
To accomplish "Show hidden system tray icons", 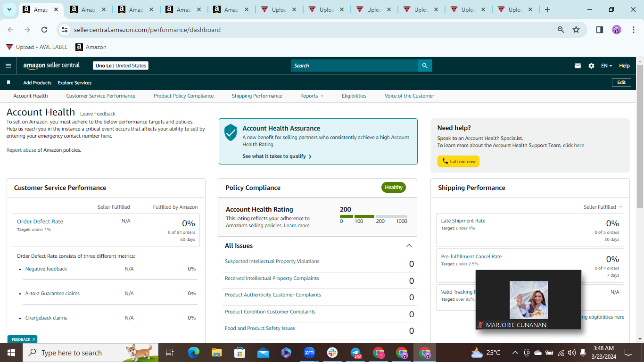I will 515,353.
